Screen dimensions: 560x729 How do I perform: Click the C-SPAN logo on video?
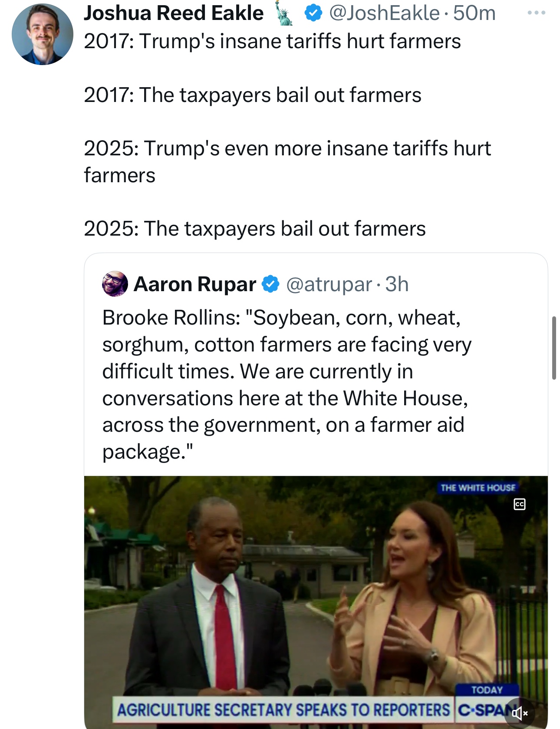pyautogui.click(x=483, y=710)
